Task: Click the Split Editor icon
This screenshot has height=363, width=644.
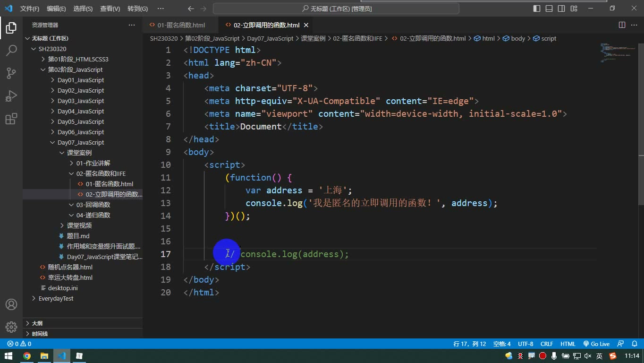Action: point(622,25)
